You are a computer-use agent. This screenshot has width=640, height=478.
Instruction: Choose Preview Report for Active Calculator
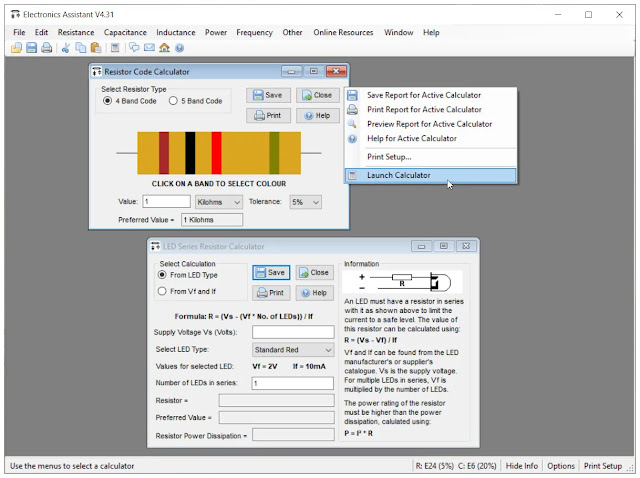(x=431, y=124)
